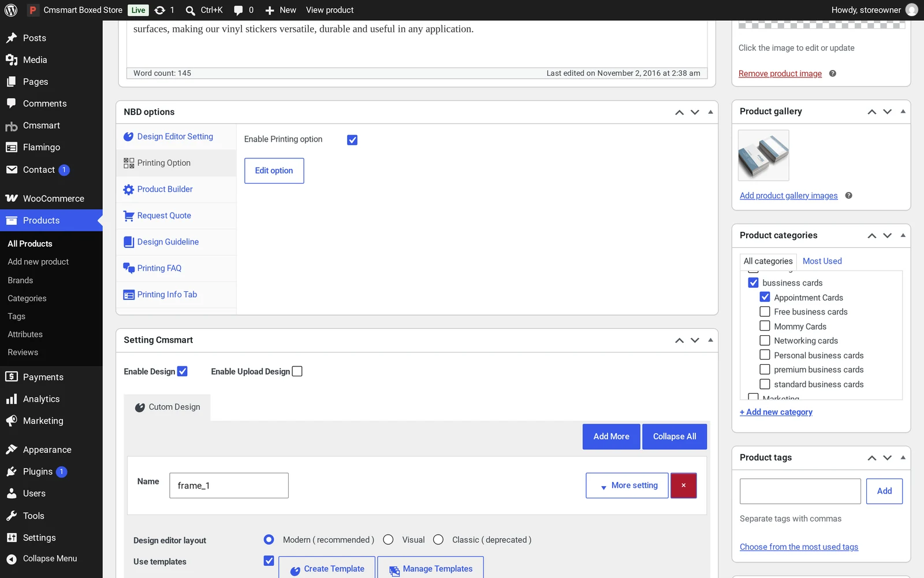The image size is (924, 578).
Task: Expand More setting for frame_1
Action: 627,486
